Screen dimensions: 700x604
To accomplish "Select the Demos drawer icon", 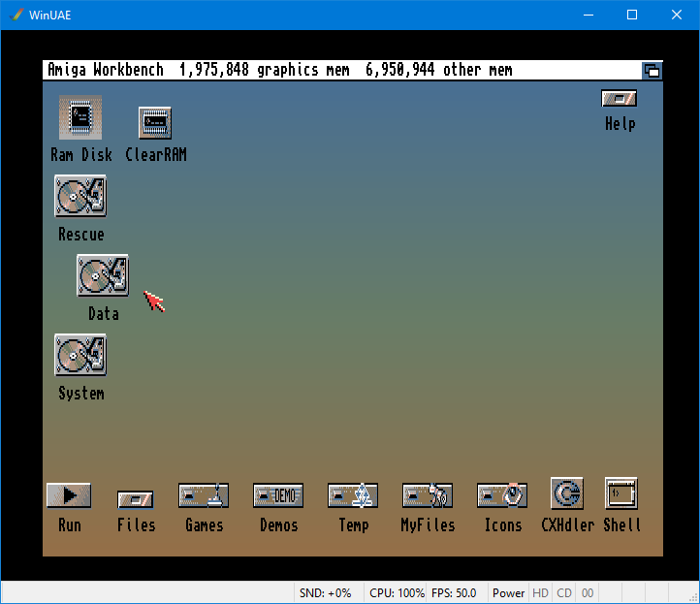I will click(x=278, y=495).
